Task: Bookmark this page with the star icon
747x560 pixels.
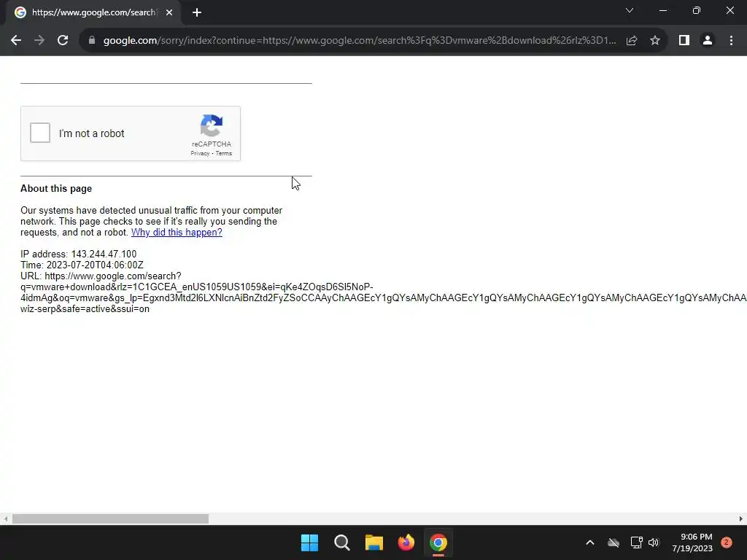Action: [655, 41]
